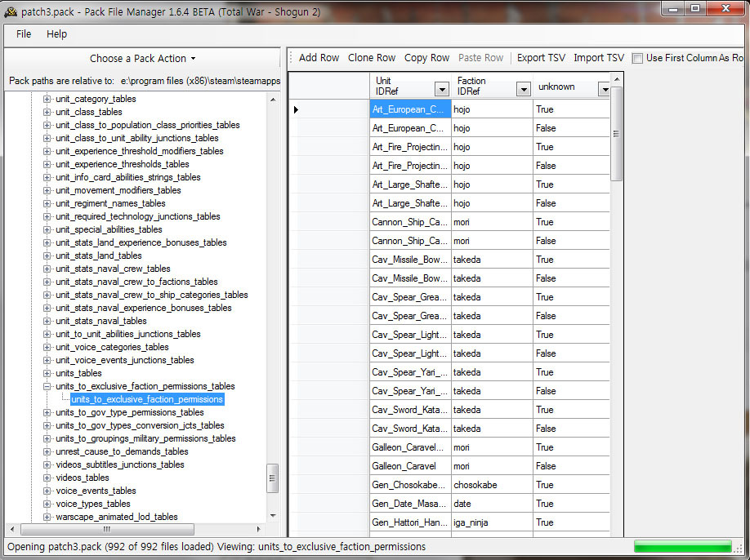Open the unknown column filter dropdown
Image resolution: width=750 pixels, height=560 pixels.
tap(604, 89)
